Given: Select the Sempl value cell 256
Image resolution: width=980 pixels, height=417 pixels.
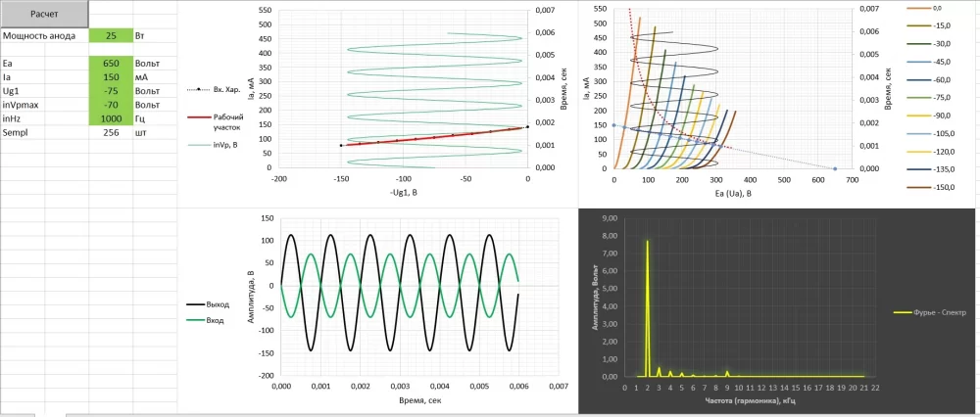Looking at the screenshot, I should pos(110,132).
